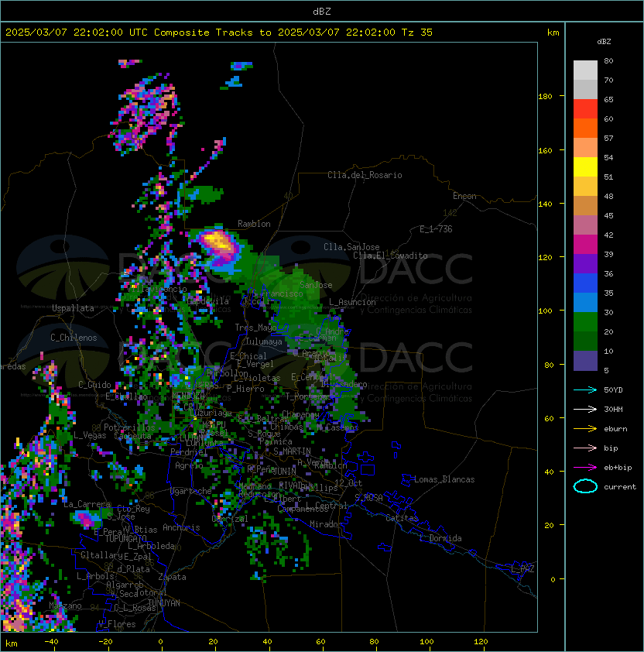Click the 'Manzano' map label
644x652 pixels.
click(x=65, y=606)
